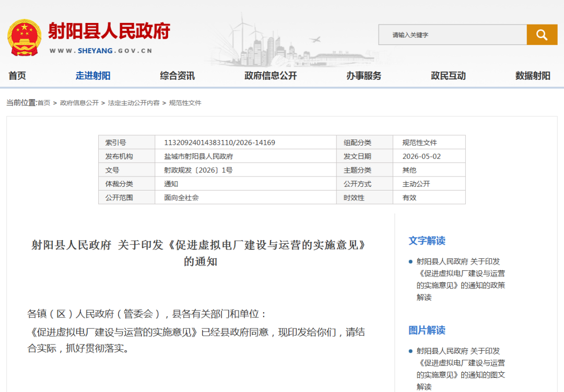The image size is (564, 392).
Task: Click the 法定主动公开内容 breadcrumb link
Action: tap(134, 103)
